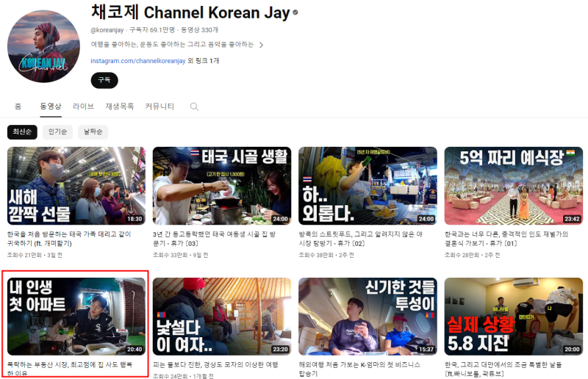The height and width of the screenshot is (379, 588).
Task: Go to the 커뮤니티 tab
Action: [159, 107]
